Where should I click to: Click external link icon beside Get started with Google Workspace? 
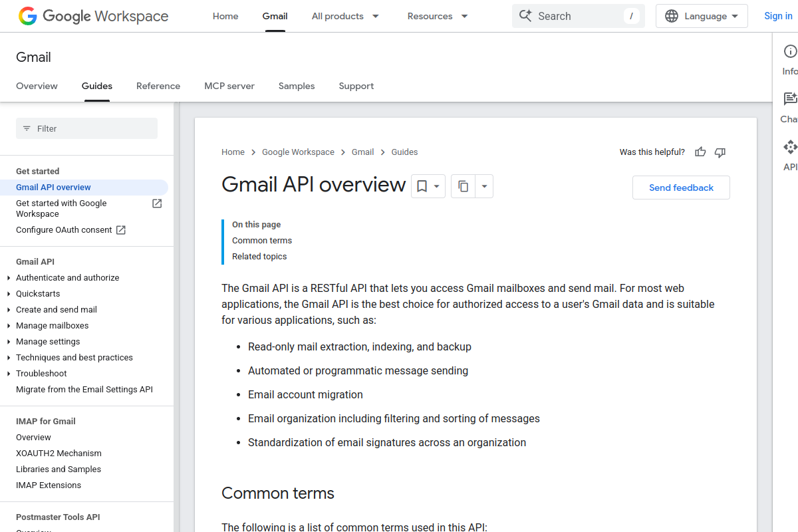click(x=157, y=203)
